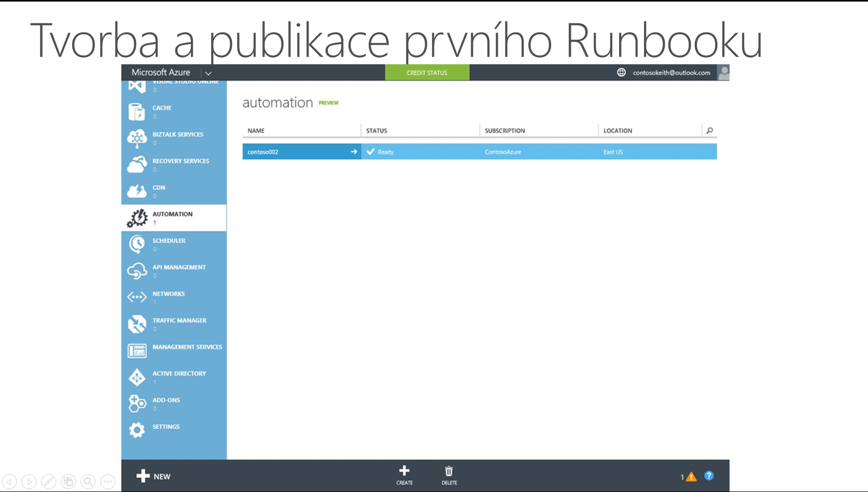868x492 pixels.
Task: Click the Microsoft Azure logo text
Action: [x=161, y=73]
